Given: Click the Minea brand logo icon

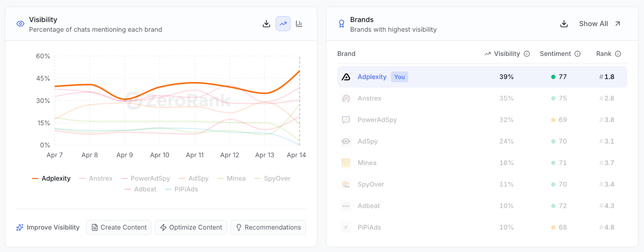Looking at the screenshot, I should (346, 163).
